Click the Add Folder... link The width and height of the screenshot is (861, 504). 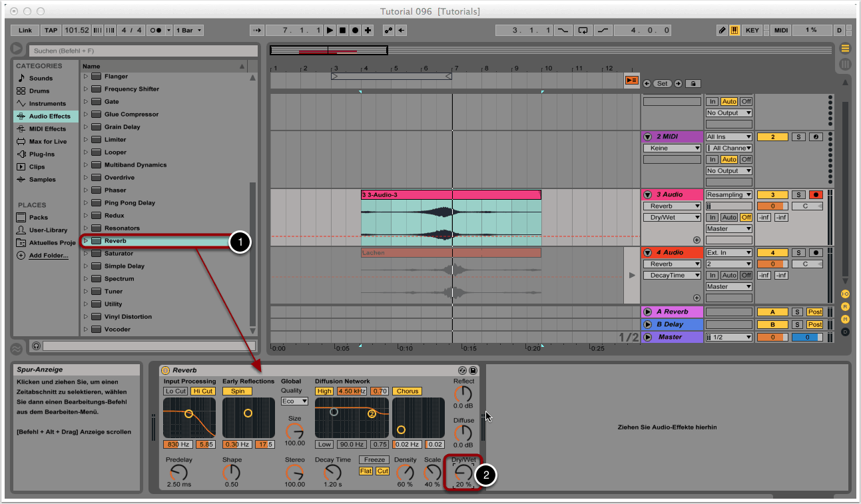48,256
